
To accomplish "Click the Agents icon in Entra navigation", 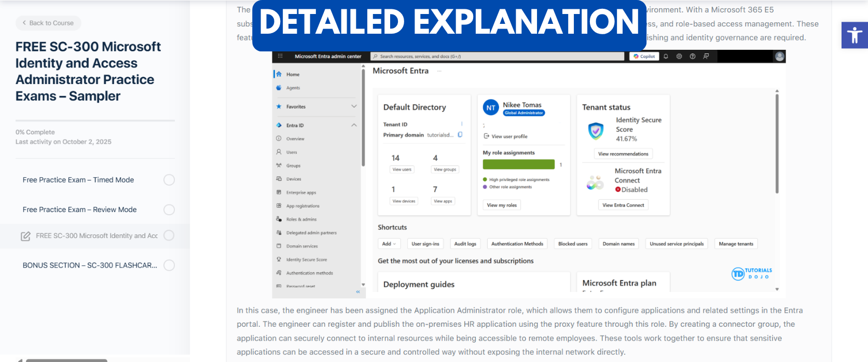I will click(279, 88).
